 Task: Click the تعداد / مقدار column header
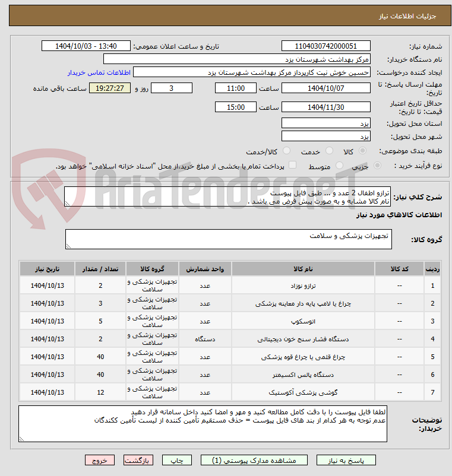coord(100,269)
